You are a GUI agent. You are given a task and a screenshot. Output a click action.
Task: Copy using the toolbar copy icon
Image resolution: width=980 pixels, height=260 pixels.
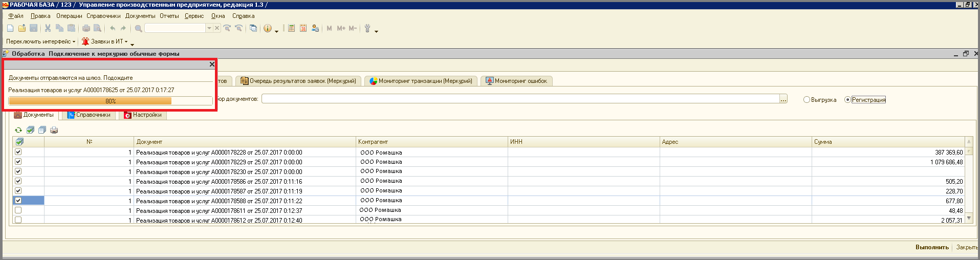pos(59,28)
